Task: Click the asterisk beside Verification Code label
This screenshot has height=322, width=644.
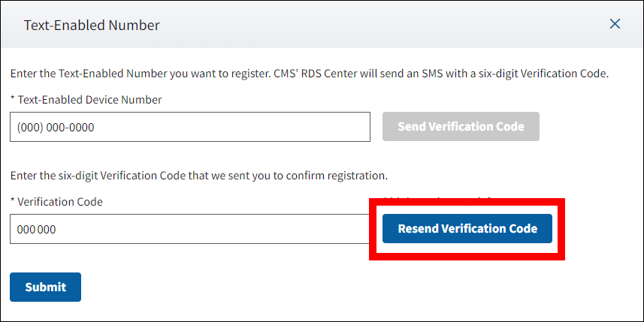Action: [12, 202]
